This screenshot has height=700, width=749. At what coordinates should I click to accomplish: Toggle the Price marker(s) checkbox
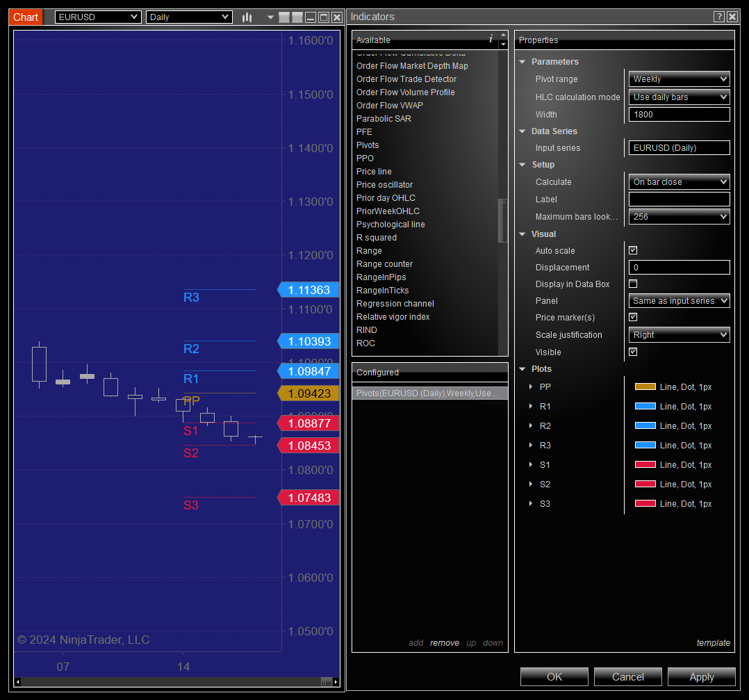(633, 317)
